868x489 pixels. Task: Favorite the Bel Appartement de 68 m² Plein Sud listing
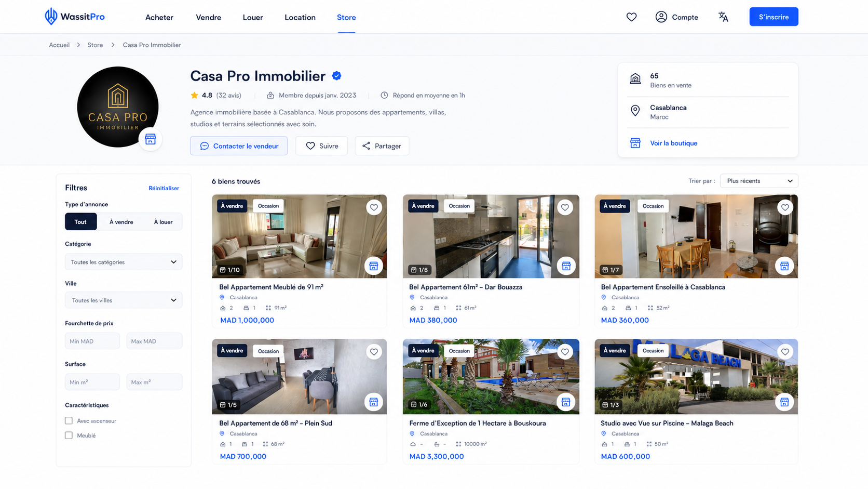(x=374, y=352)
